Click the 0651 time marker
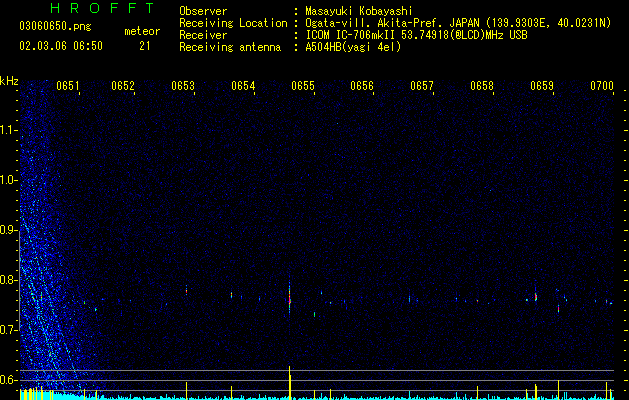 point(68,86)
